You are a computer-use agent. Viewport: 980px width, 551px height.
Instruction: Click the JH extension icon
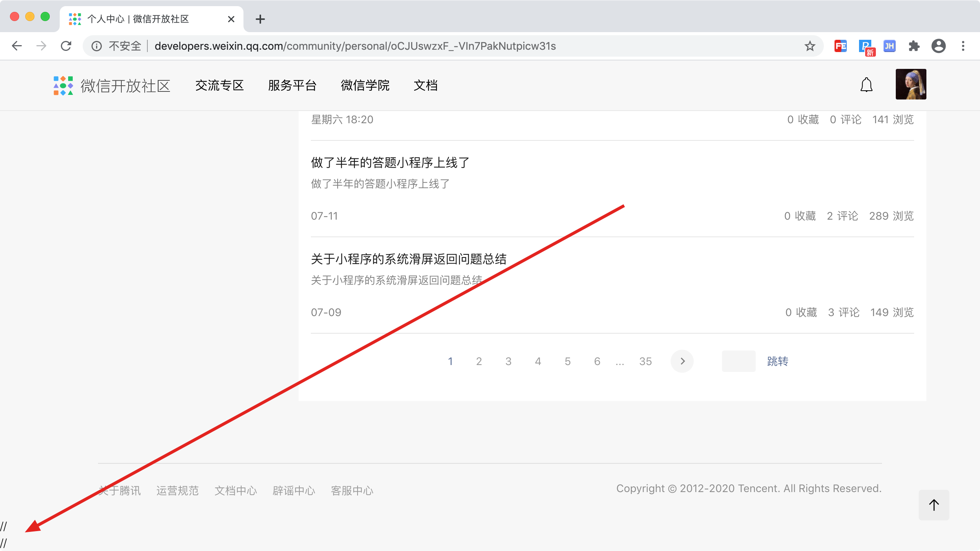889,46
